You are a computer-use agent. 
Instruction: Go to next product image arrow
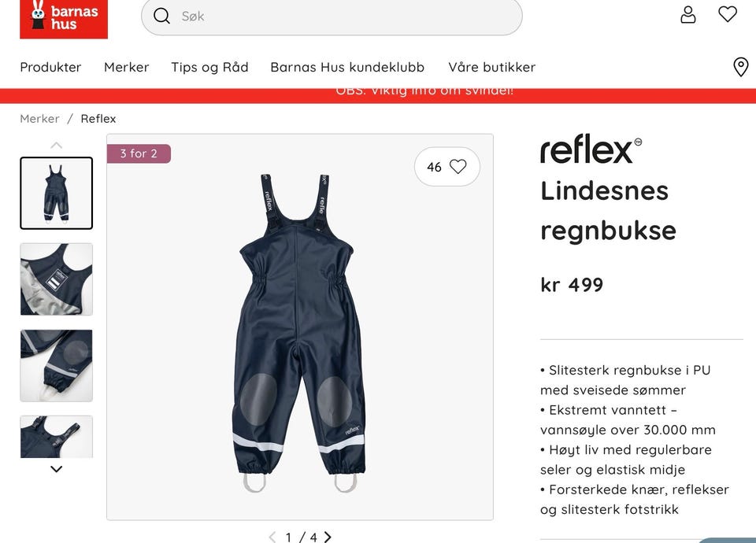[x=328, y=537]
